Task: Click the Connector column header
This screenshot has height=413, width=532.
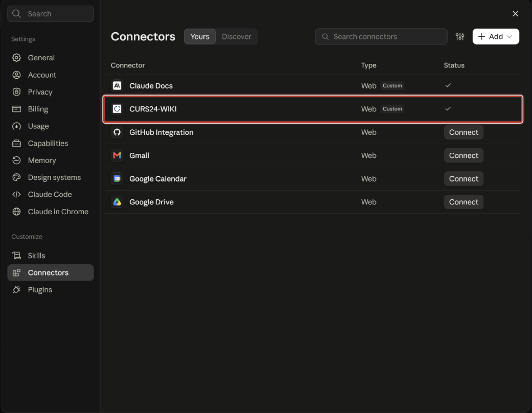Action: click(128, 65)
